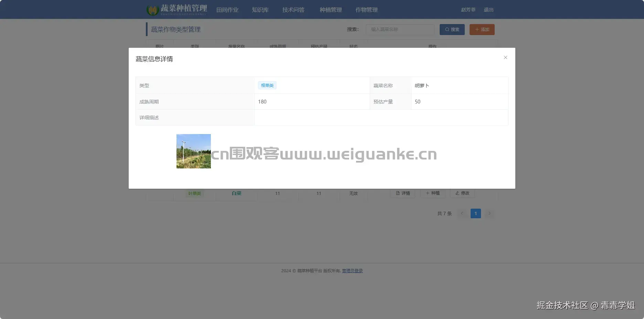Click the 白菜 name cell
644x319 pixels.
tap(236, 194)
